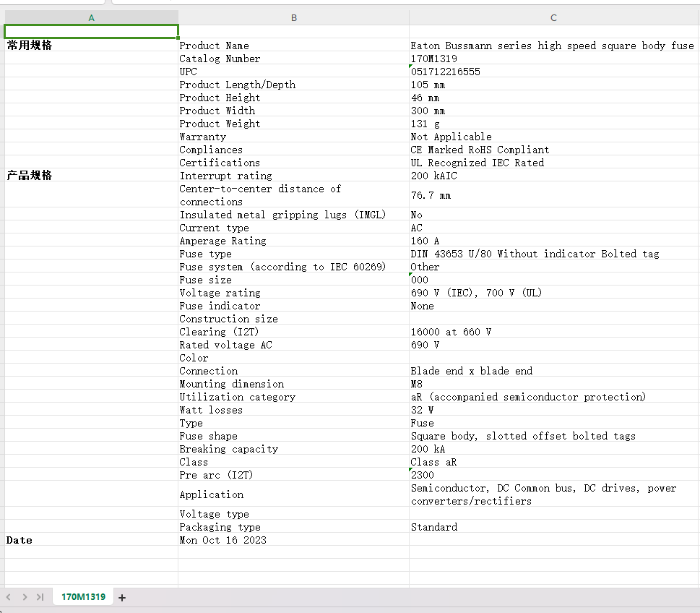The height and width of the screenshot is (613, 700).
Task: Click the Insulated metal gripping lugs (IMGL) cell
Action: pos(294,215)
